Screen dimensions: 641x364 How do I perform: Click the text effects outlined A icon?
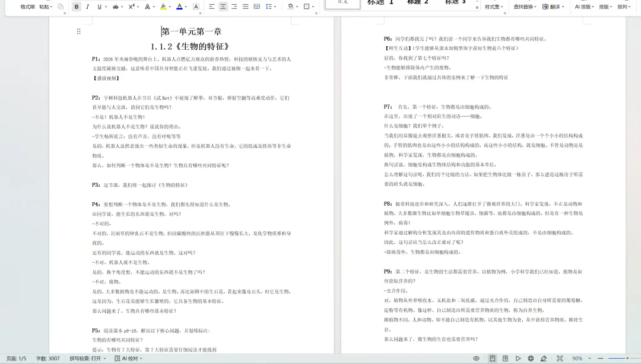148,7
